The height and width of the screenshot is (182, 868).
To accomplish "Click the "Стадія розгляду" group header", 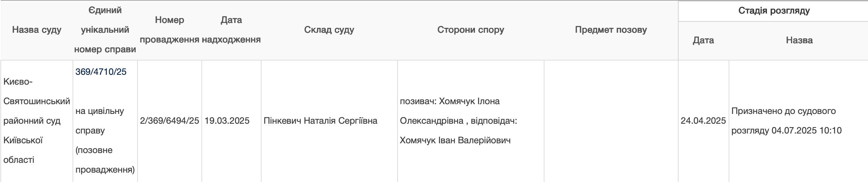I will pos(774,11).
